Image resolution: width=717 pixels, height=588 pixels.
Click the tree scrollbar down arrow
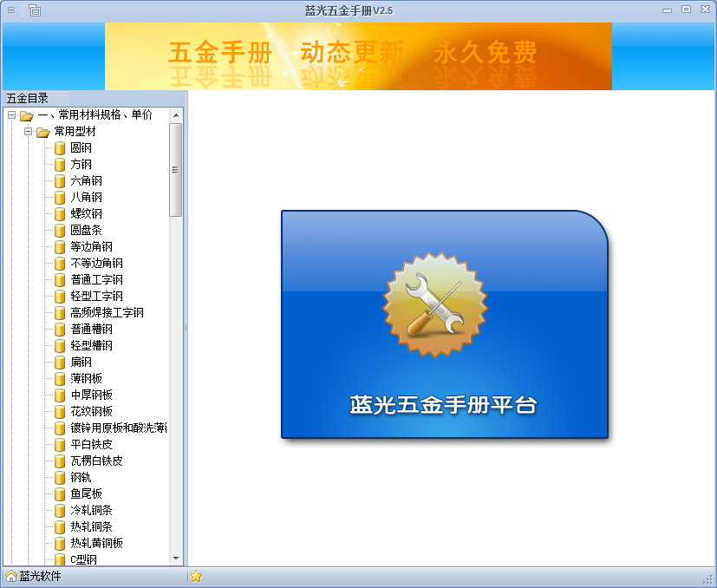[x=176, y=559]
